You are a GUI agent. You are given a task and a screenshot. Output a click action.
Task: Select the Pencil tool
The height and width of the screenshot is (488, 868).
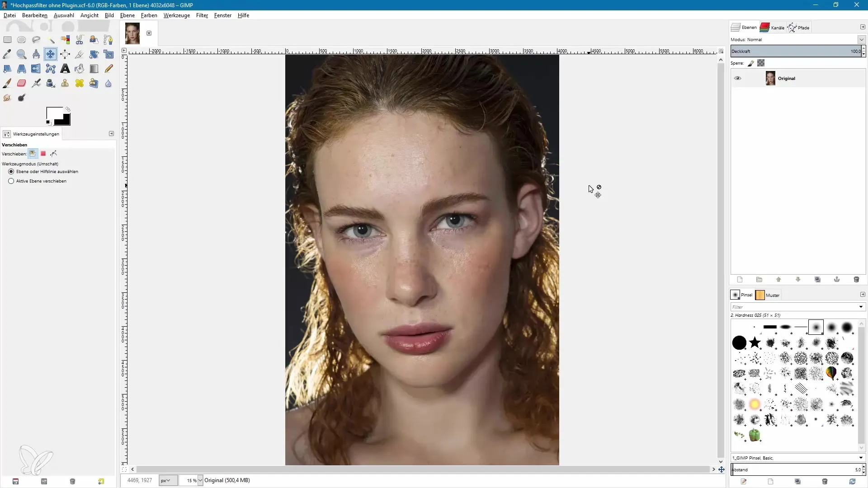pos(108,69)
